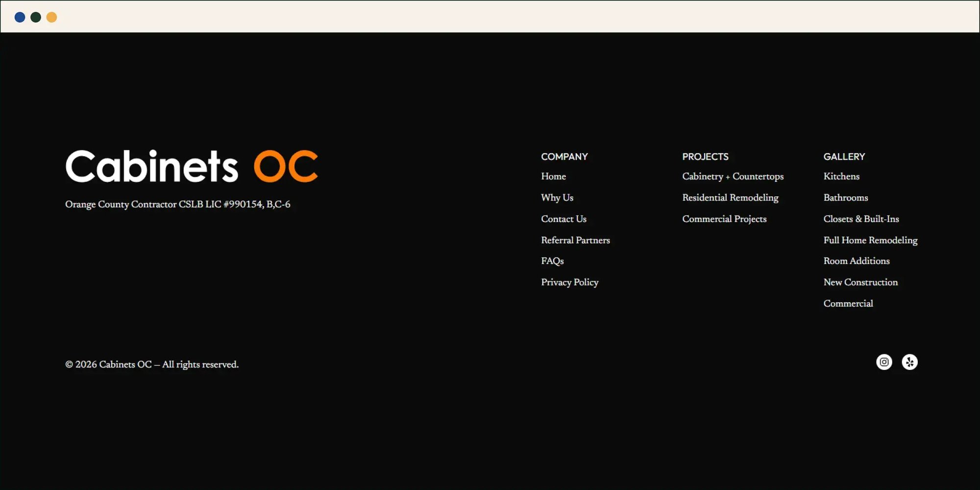Browse the Kitchens gallery
Image resolution: width=980 pixels, height=490 pixels.
[x=841, y=176]
